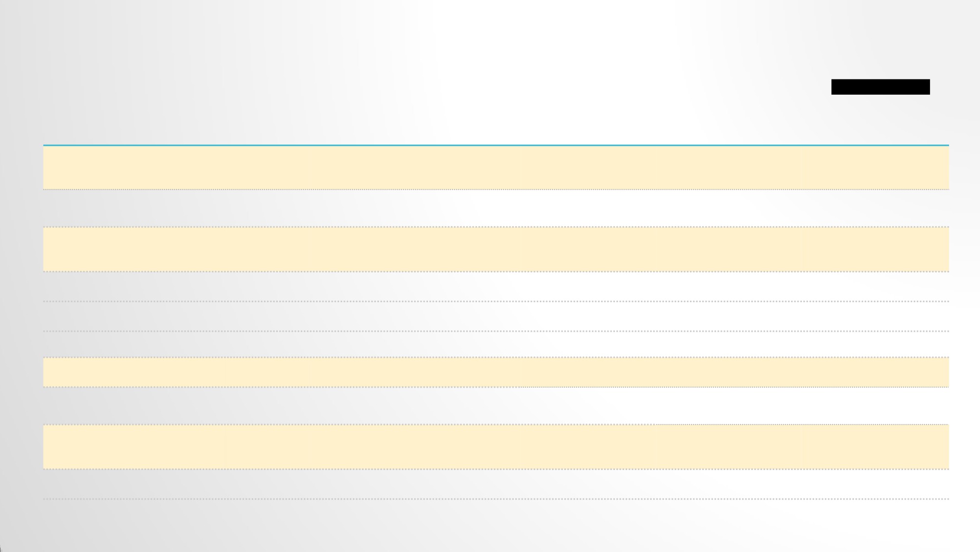Click the dotted line ending the table
The width and height of the screenshot is (980, 552).
(x=496, y=499)
